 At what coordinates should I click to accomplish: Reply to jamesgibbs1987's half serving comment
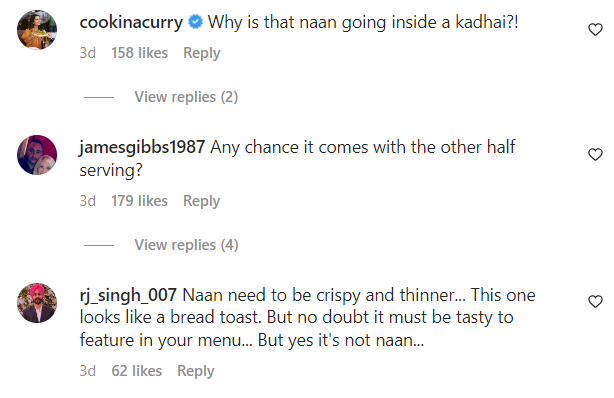pyautogui.click(x=202, y=201)
